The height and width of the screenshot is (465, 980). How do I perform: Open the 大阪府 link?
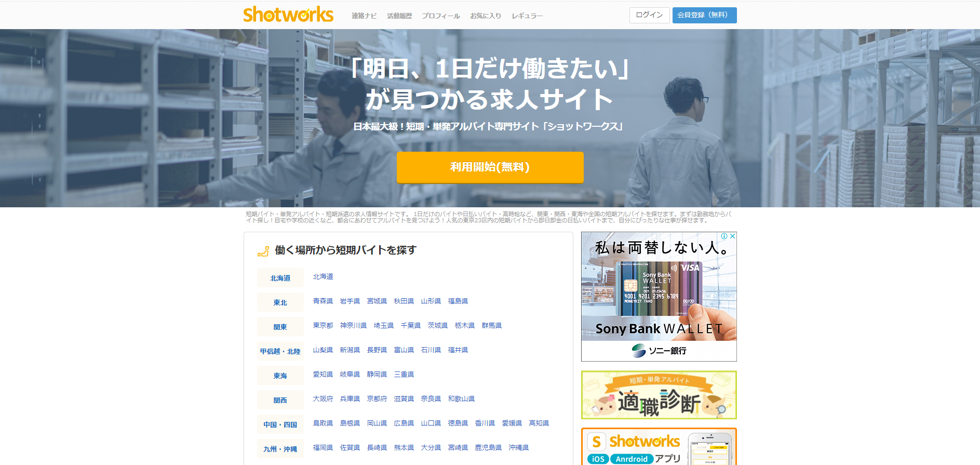pos(323,398)
